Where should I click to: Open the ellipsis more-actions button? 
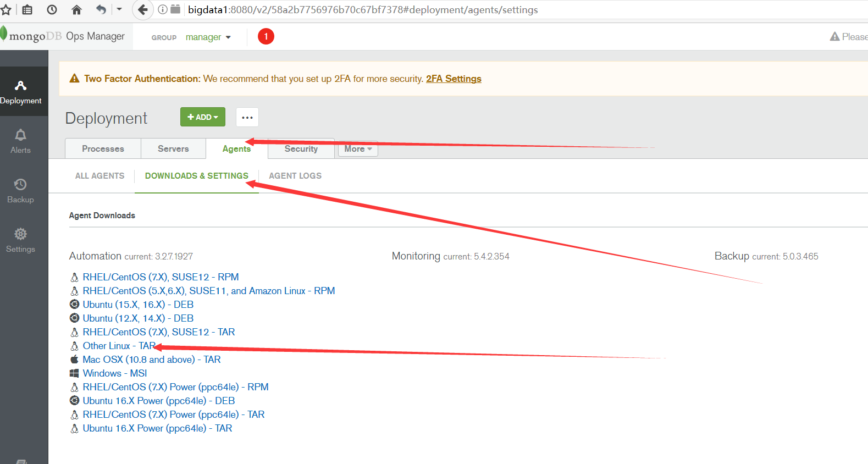coord(247,117)
